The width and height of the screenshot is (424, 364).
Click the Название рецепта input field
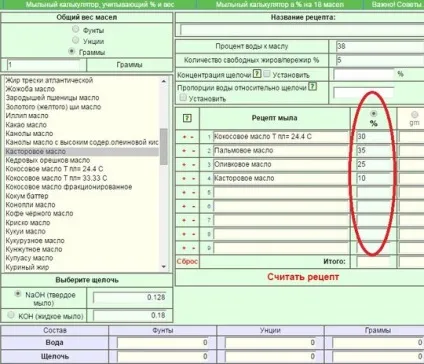(302, 30)
